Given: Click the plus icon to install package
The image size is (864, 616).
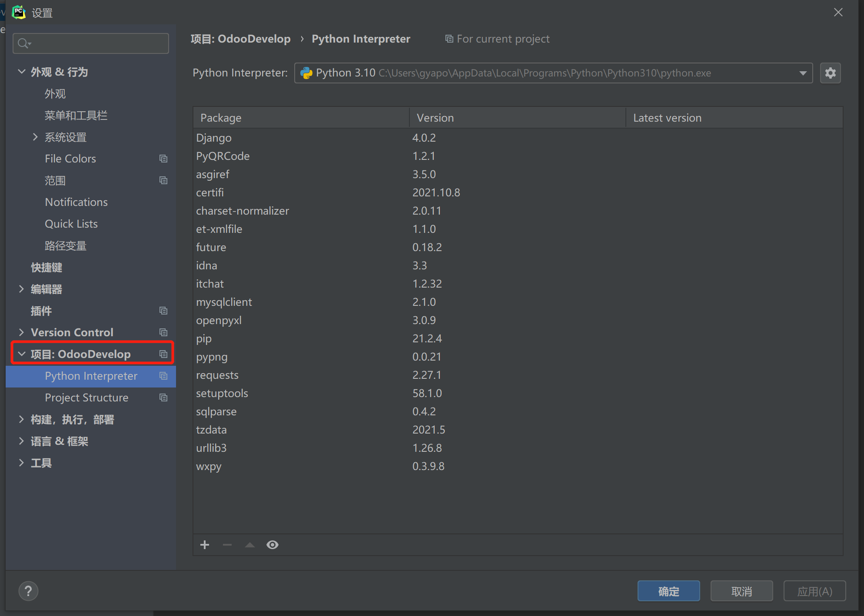Looking at the screenshot, I should [x=205, y=545].
